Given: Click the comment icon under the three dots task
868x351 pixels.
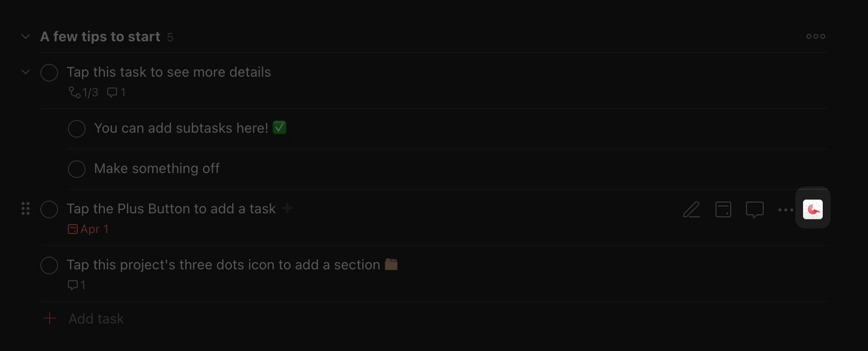Looking at the screenshot, I should click(76, 285).
